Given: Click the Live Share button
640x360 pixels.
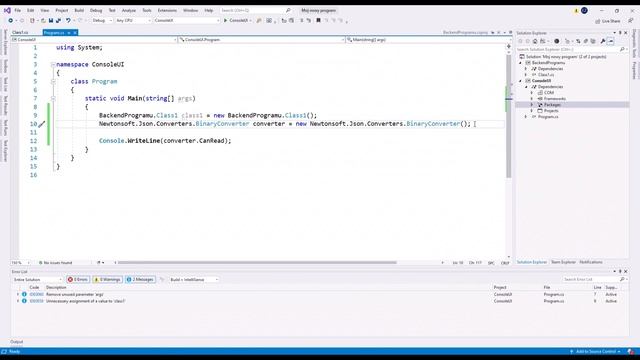Looking at the screenshot, I should [608, 21].
